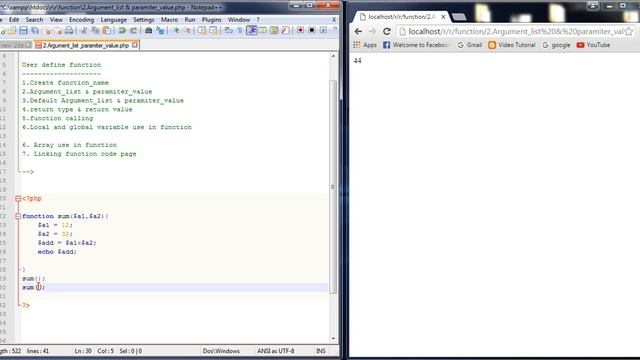
Task: Open a new Chrome tab
Action: point(459,17)
